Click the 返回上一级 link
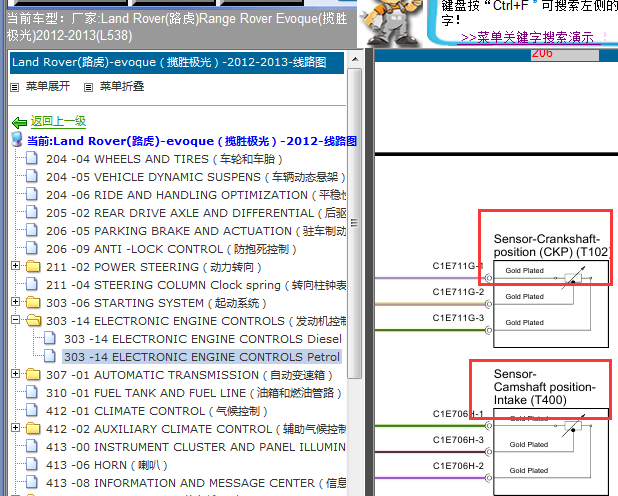The height and width of the screenshot is (496, 618). click(58, 121)
